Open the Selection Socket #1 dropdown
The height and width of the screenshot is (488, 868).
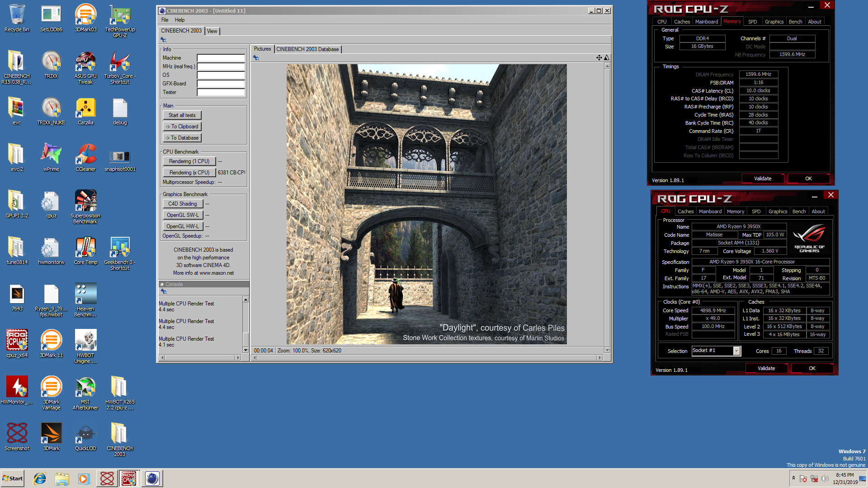736,351
